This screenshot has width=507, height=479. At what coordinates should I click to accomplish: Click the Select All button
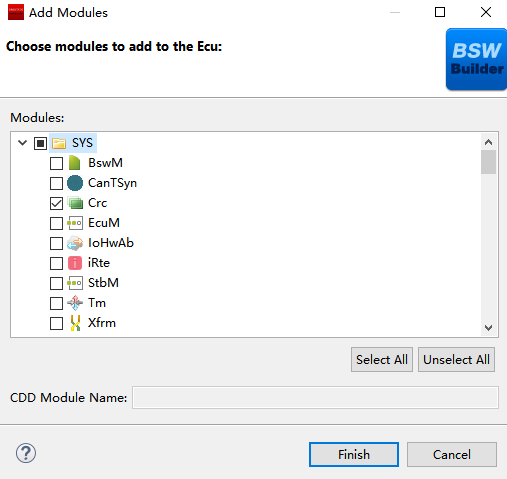382,359
